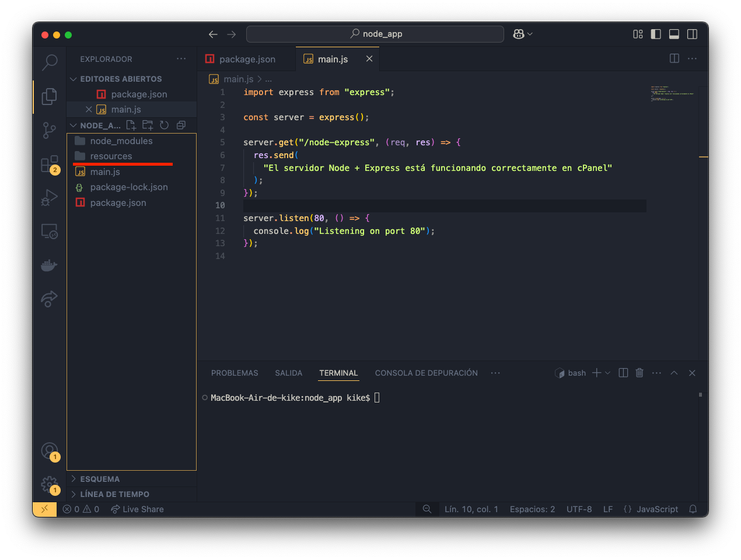
Task: Open the Extensions view
Action: click(50, 164)
